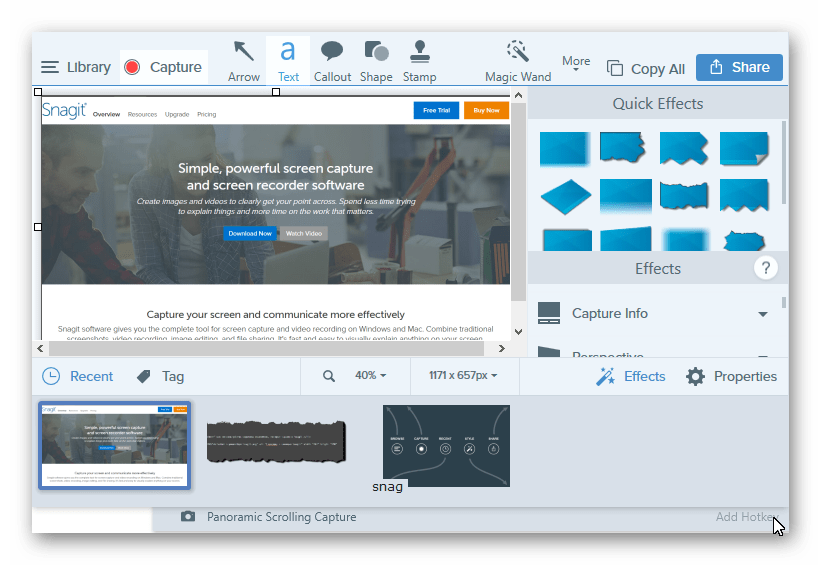Pick the Shape tool

click(376, 61)
